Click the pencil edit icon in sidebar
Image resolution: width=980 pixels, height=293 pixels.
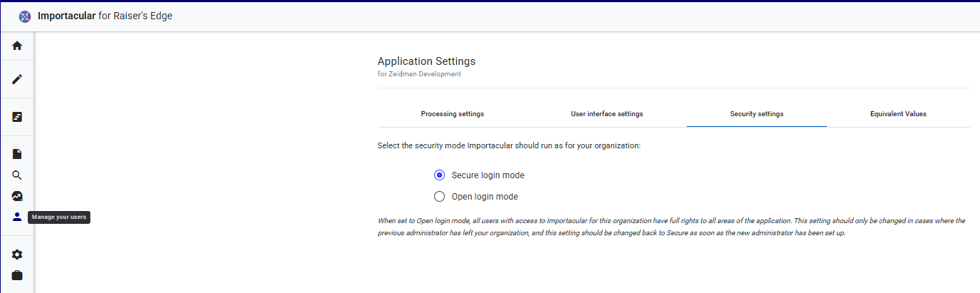coord(17,79)
